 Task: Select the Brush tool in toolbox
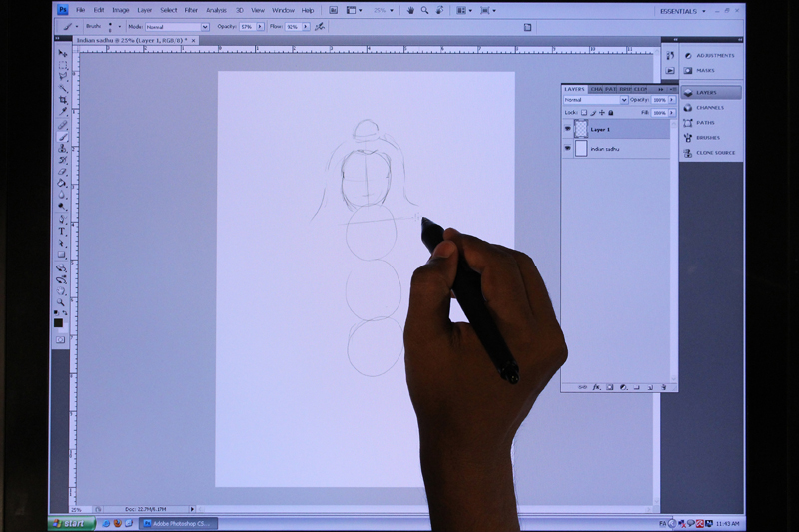point(63,138)
